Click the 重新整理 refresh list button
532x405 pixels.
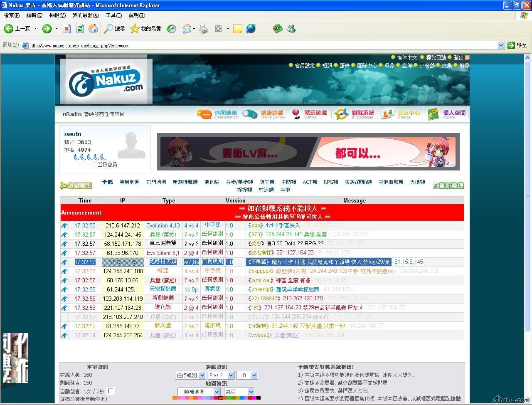448,186
